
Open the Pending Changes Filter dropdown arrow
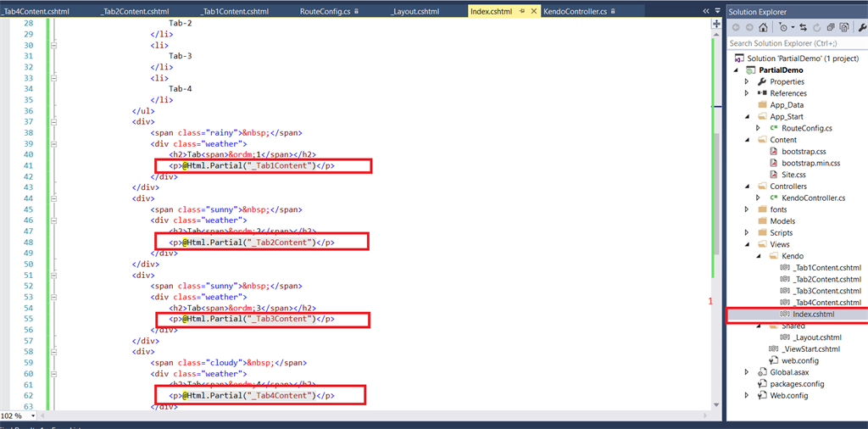click(x=793, y=28)
